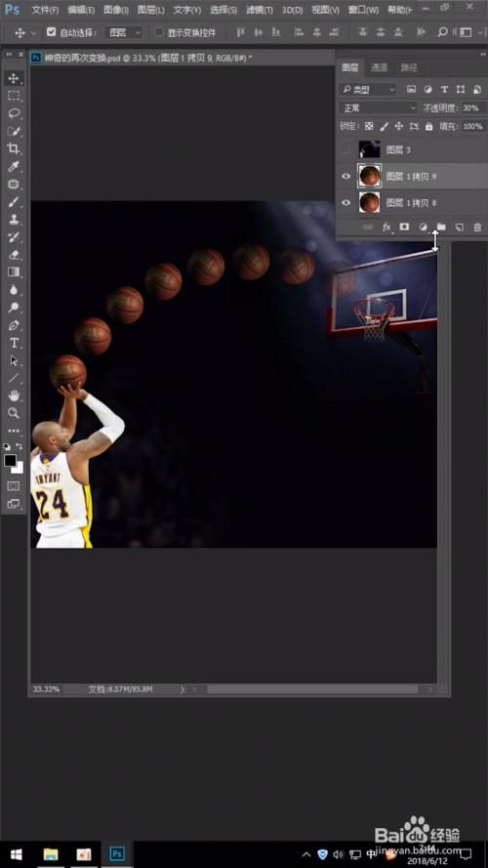488x868 pixels.
Task: Create a new layer with the new-layer icon
Action: tap(460, 227)
